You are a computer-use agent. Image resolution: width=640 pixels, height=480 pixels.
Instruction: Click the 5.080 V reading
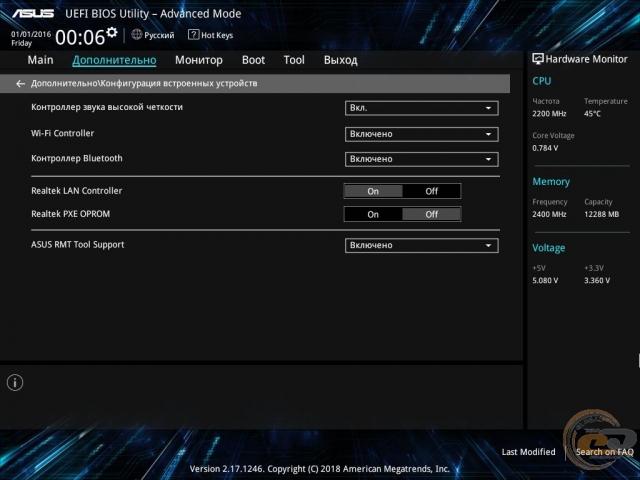coord(545,281)
